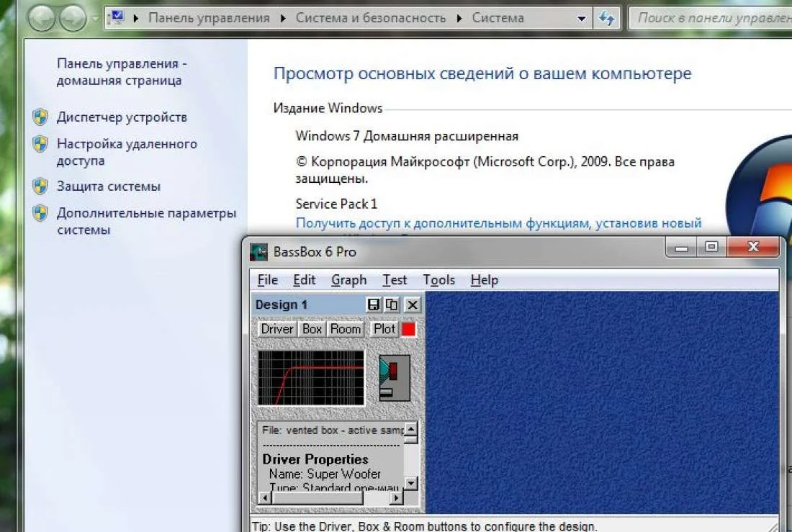Click the 'Получить доступ к дополнительным функциям' link
The width and height of the screenshot is (792, 532).
tap(498, 223)
